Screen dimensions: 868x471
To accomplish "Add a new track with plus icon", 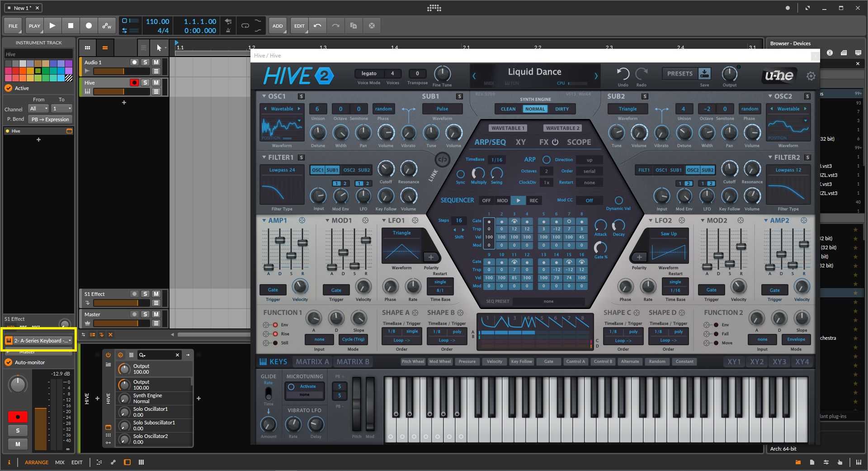I will [124, 103].
